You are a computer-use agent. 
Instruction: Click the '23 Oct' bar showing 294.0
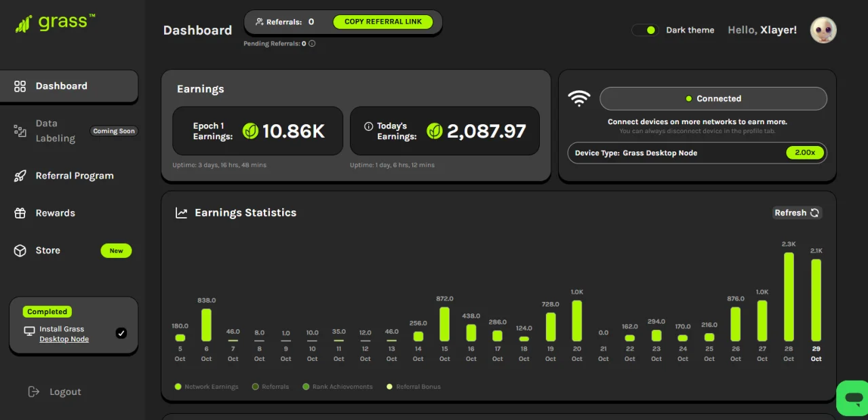[656, 336]
